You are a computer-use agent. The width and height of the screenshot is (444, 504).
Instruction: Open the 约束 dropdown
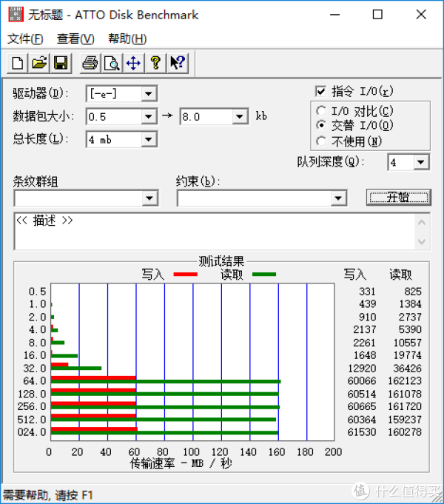coord(338,198)
